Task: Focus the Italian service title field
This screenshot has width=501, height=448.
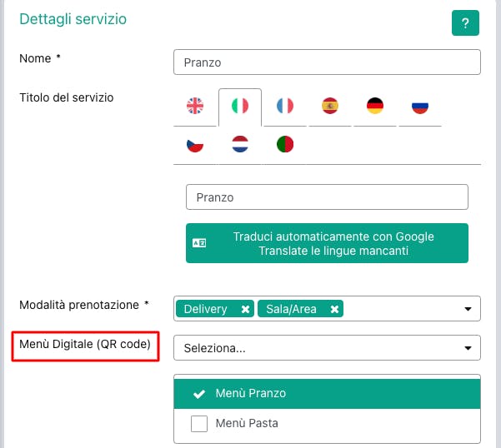Action: [x=327, y=197]
